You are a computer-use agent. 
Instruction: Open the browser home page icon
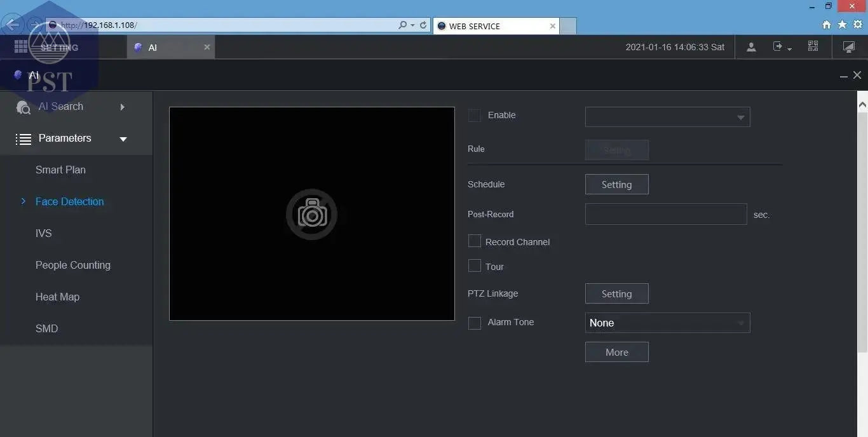pyautogui.click(x=826, y=25)
